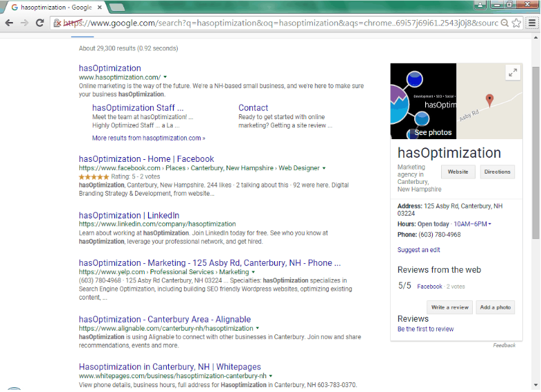Open the Yelp Marketing 125 Asby Rd result
This screenshot has width=541, height=392.
(x=210, y=263)
